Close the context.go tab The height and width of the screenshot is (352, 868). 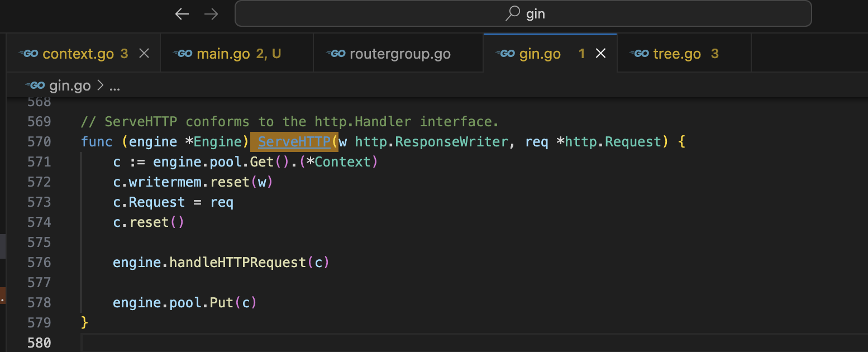click(144, 54)
